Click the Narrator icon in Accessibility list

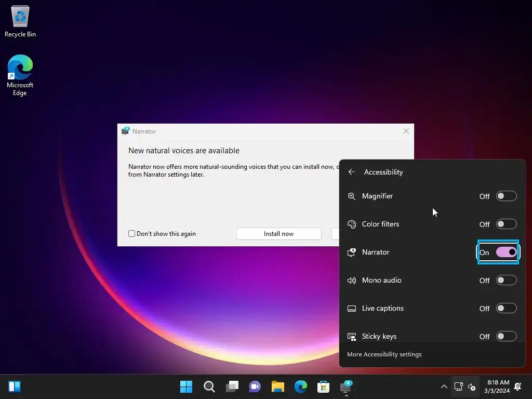point(352,252)
